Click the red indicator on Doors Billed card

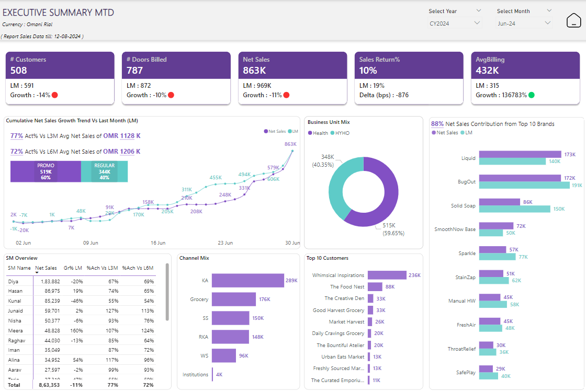coord(171,95)
